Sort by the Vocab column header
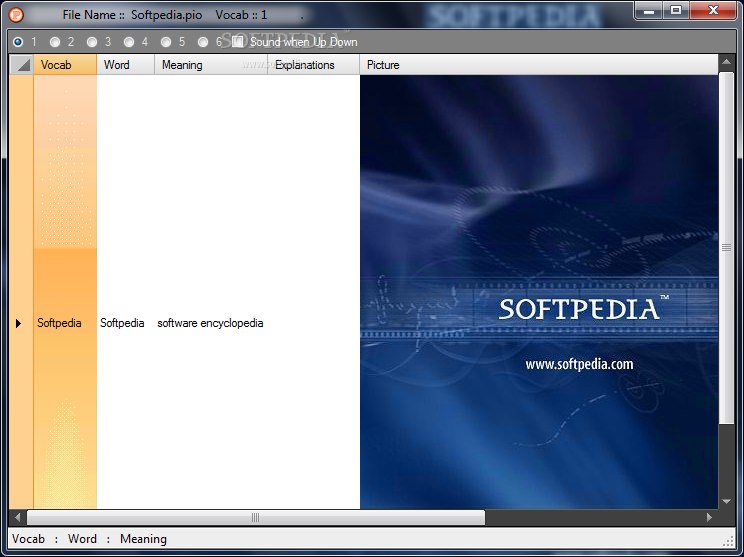 [x=65, y=65]
